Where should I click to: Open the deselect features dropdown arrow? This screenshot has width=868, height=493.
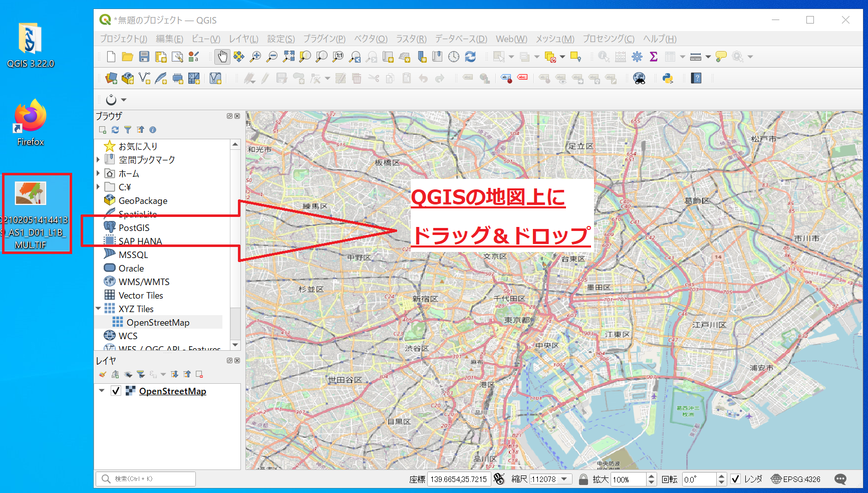point(562,57)
